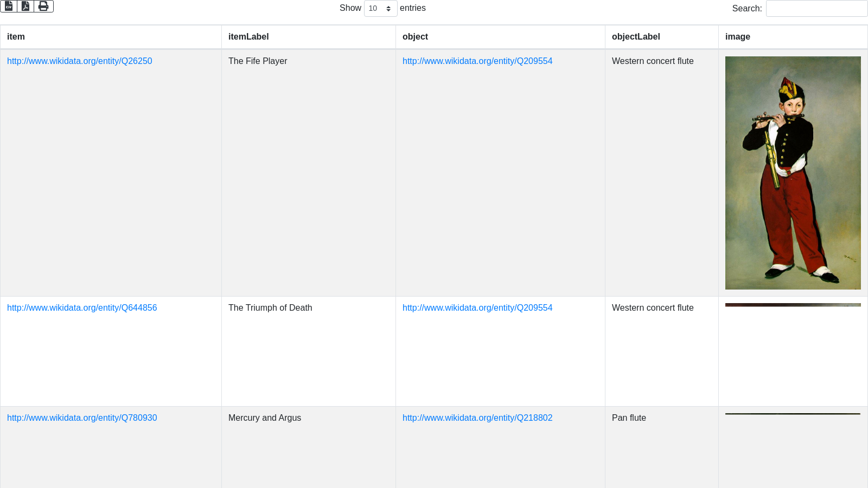Click the Mercury and Argus image strip
Viewport: 868px width, 488px height.
click(x=793, y=414)
